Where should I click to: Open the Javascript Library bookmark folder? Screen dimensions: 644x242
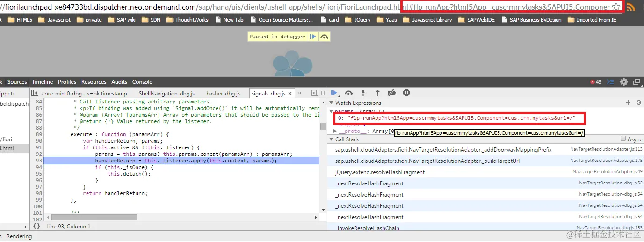(x=427, y=20)
